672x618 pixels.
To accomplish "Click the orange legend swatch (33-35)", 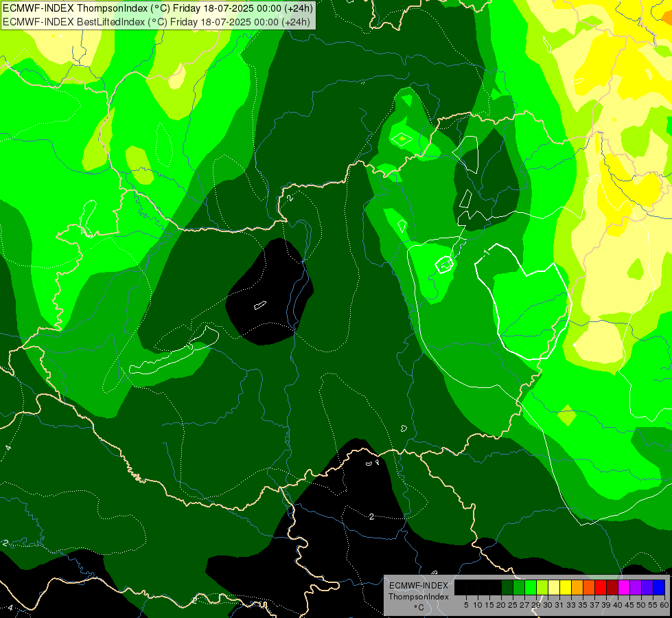I will [577, 588].
